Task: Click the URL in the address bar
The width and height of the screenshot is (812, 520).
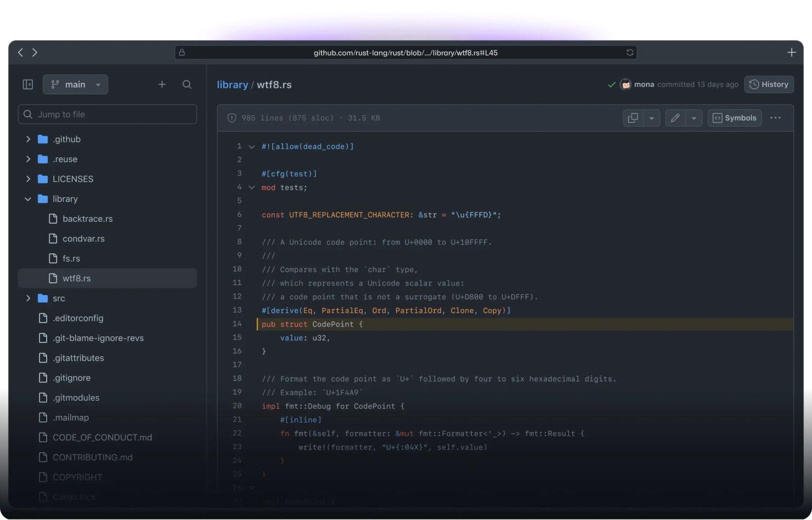Action: (x=405, y=53)
